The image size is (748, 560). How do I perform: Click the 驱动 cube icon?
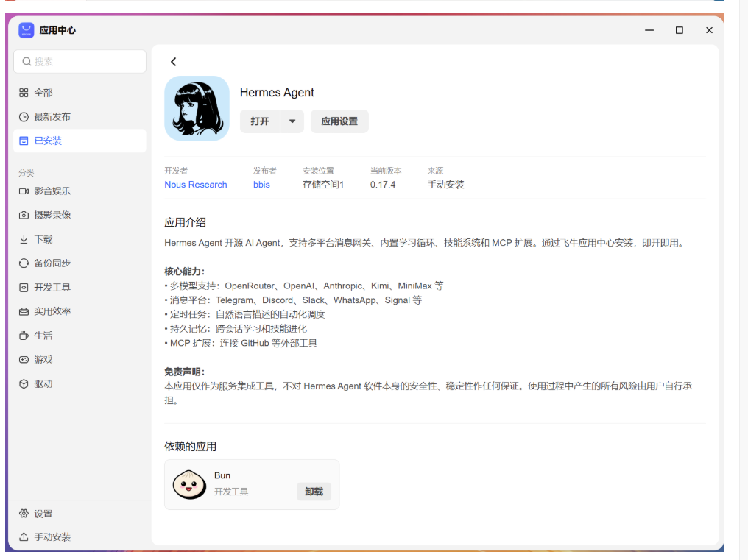click(24, 384)
